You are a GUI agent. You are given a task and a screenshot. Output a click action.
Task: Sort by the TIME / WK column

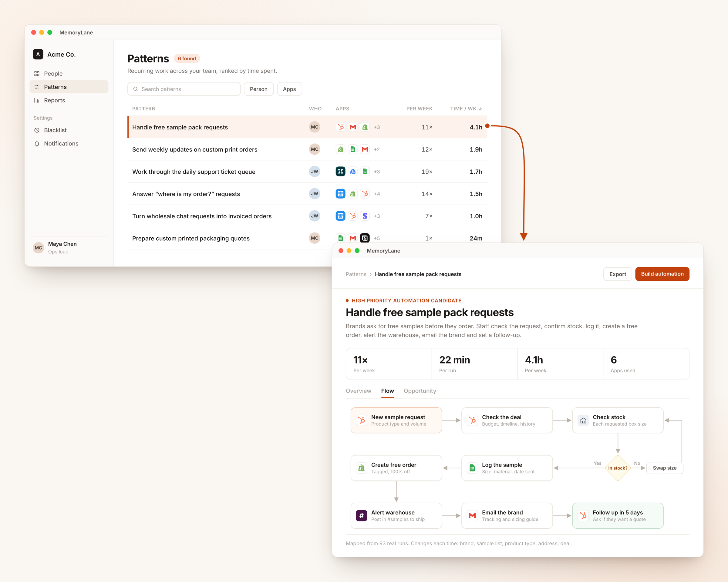(466, 109)
